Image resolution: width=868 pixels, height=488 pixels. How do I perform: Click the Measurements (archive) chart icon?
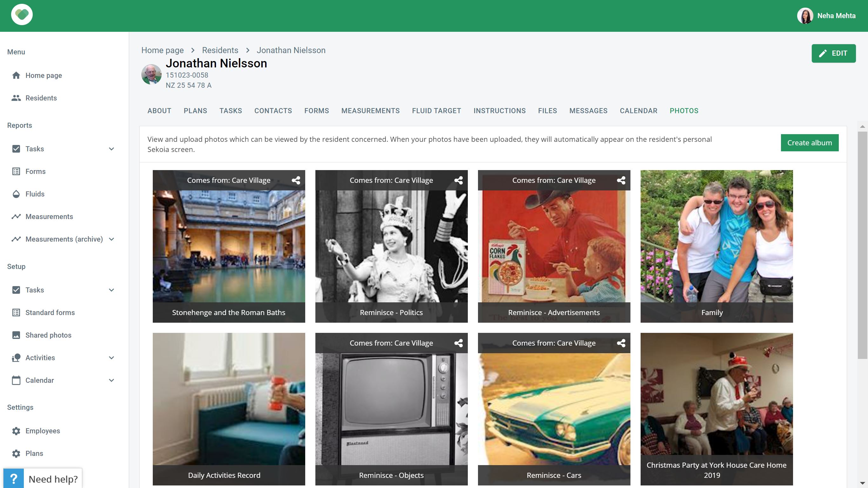click(x=16, y=239)
